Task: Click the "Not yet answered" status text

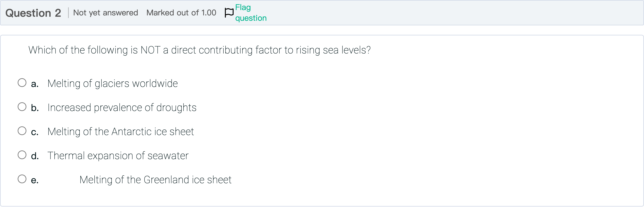Action: pyautogui.click(x=105, y=13)
